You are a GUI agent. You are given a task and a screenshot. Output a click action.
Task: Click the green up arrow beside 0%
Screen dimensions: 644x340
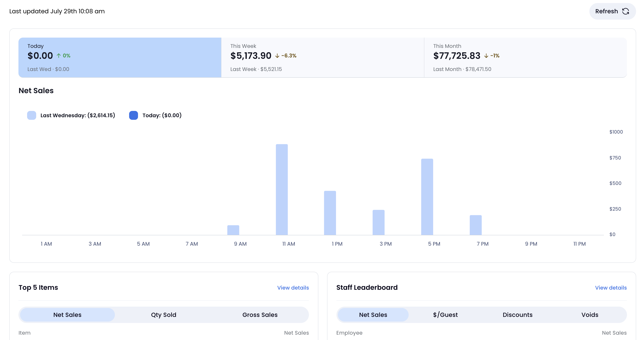click(59, 56)
